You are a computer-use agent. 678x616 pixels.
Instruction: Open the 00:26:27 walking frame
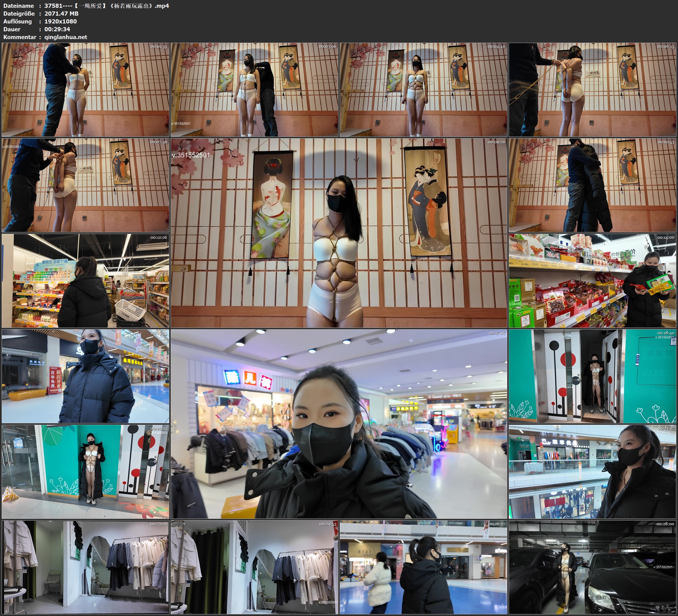tap(423, 567)
